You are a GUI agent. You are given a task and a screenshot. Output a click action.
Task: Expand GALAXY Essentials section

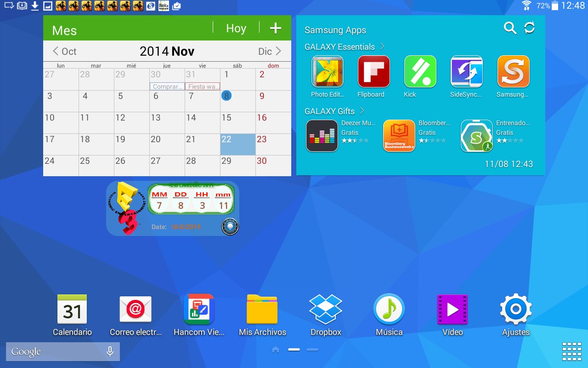point(345,46)
